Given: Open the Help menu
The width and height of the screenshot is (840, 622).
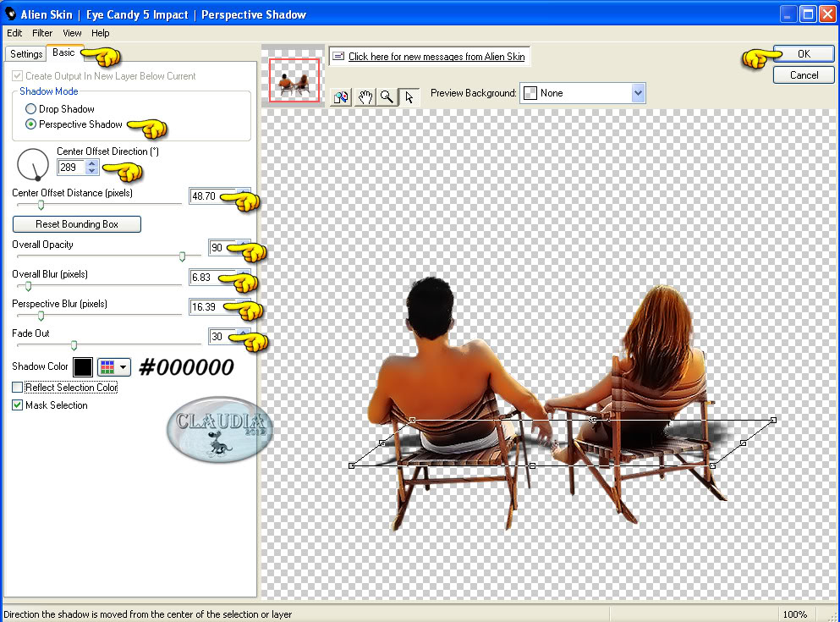Looking at the screenshot, I should pos(100,33).
